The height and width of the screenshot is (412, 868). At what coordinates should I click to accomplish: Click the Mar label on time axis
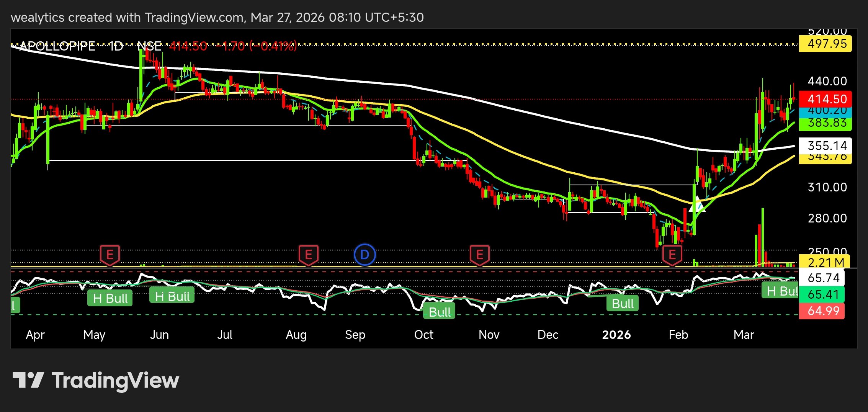coord(744,335)
